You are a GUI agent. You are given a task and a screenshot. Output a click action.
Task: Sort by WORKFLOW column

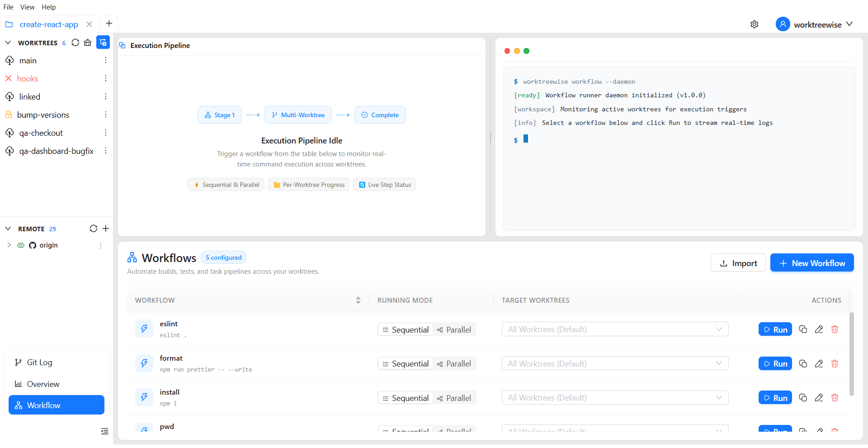(358, 300)
